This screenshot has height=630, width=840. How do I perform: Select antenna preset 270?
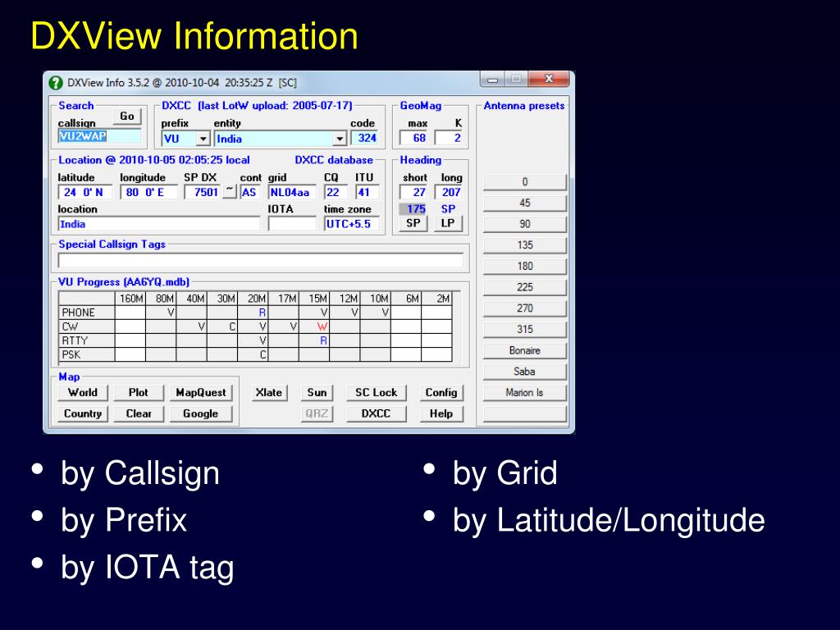(524, 308)
